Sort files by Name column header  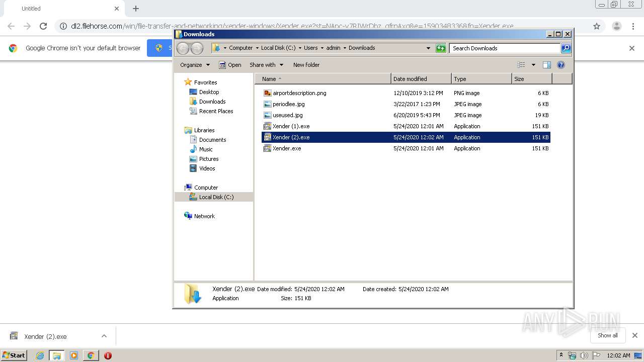pos(323,79)
